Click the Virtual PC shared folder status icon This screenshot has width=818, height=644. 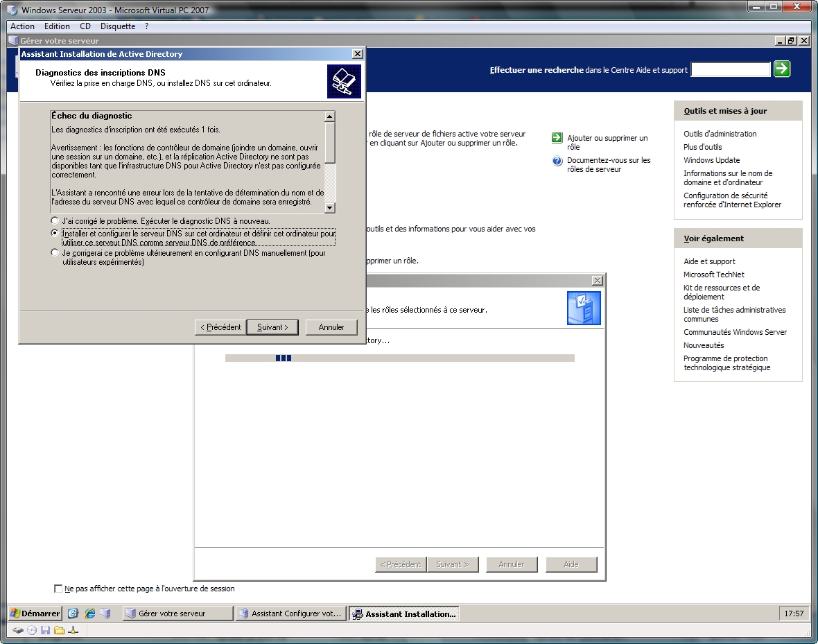(x=60, y=630)
